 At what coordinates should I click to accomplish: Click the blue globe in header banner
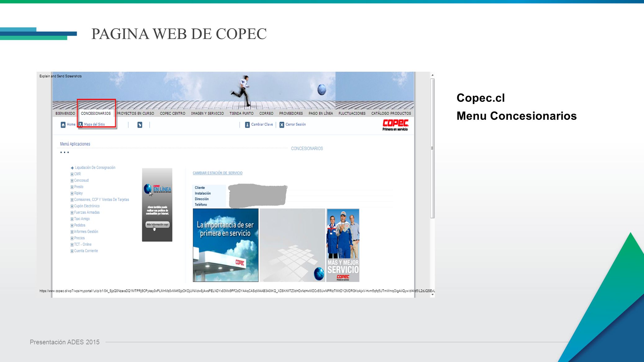coord(322,90)
